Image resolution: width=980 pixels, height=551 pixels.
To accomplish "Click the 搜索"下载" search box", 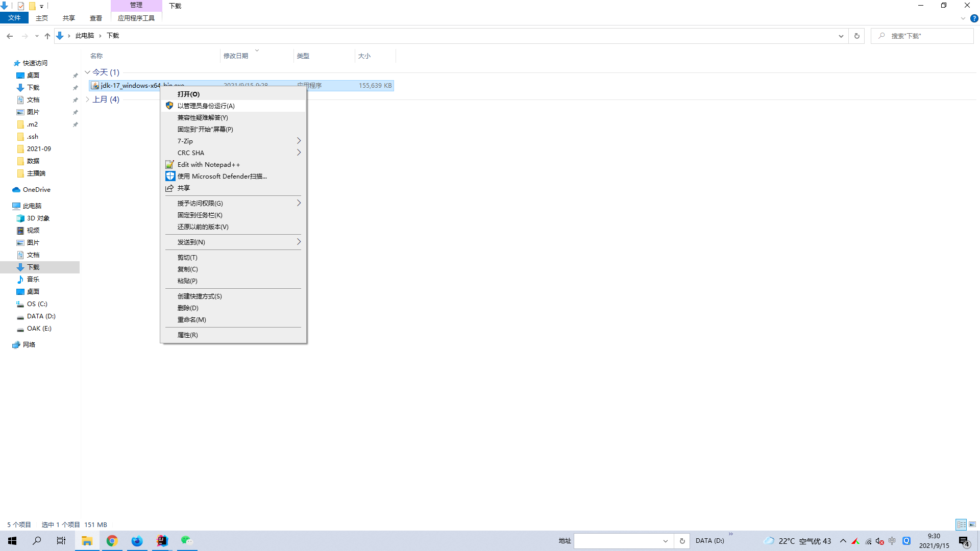I will [x=922, y=36].
